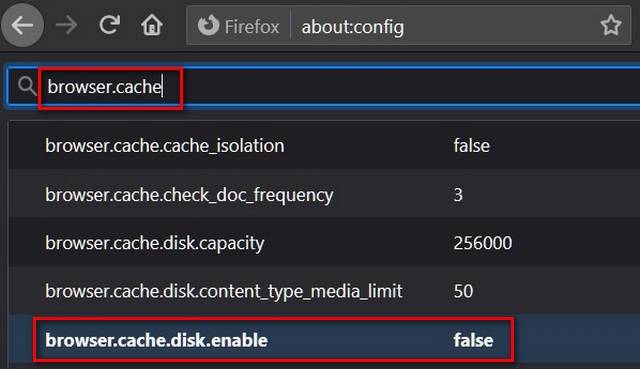The height and width of the screenshot is (369, 640).
Task: Click the value 3 of check_doc_frequency
Action: pos(458,195)
